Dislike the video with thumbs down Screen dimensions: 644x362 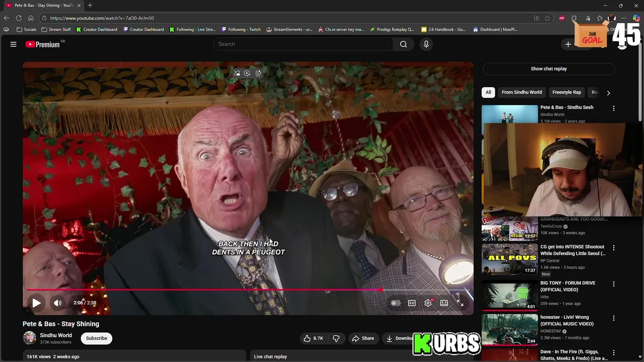point(336,338)
